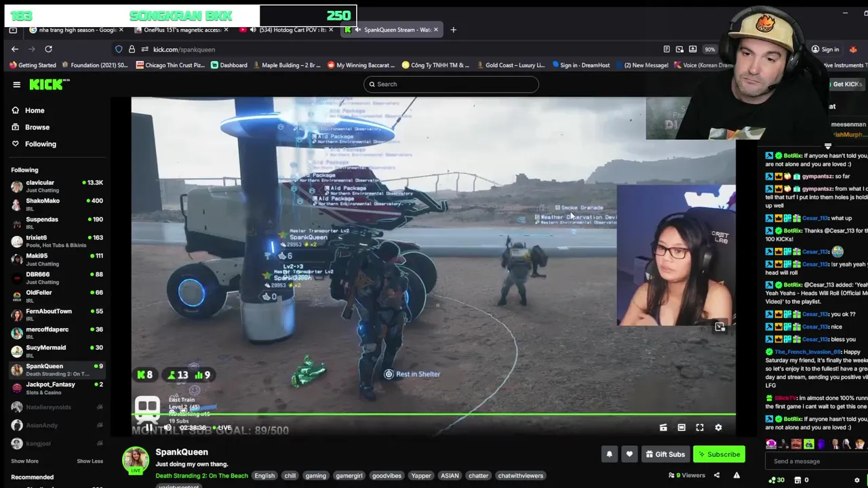The width and height of the screenshot is (868, 488).
Task: Click the Gift Subs button
Action: coord(665,454)
